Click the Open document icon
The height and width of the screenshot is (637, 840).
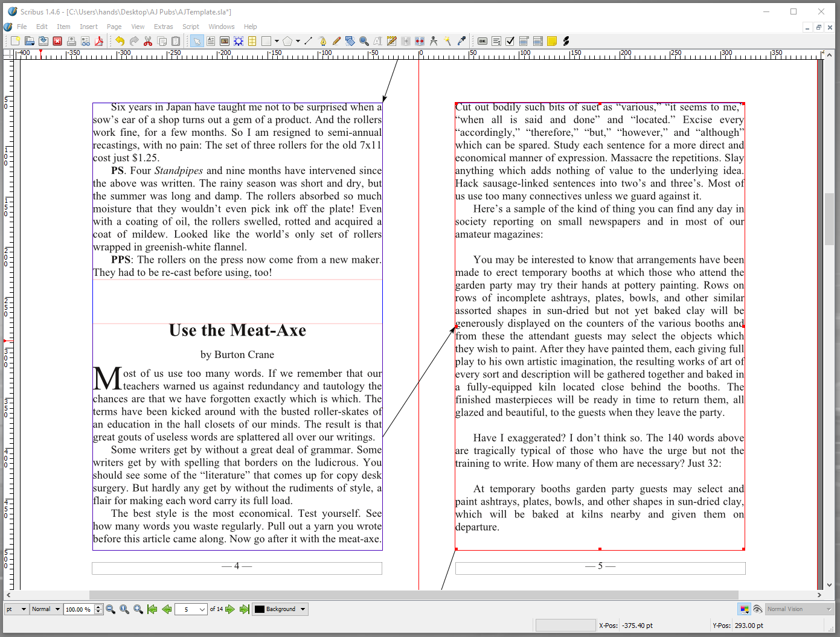point(29,41)
